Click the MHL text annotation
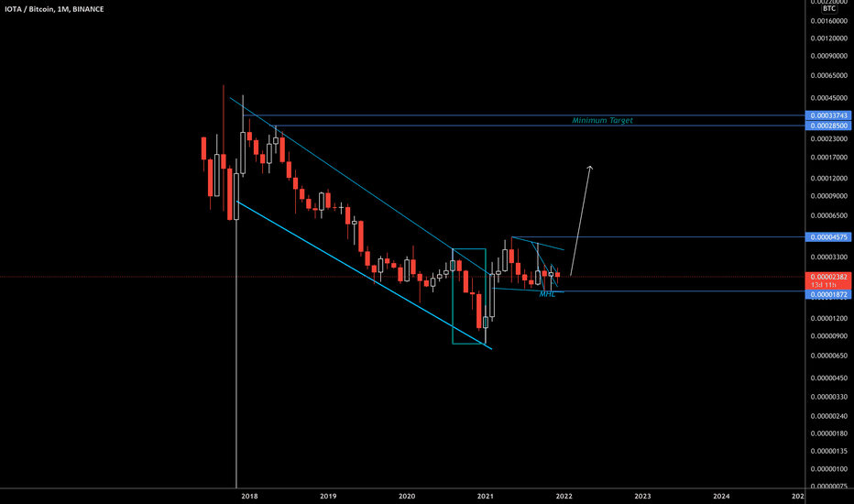The height and width of the screenshot is (504, 854). (x=547, y=294)
